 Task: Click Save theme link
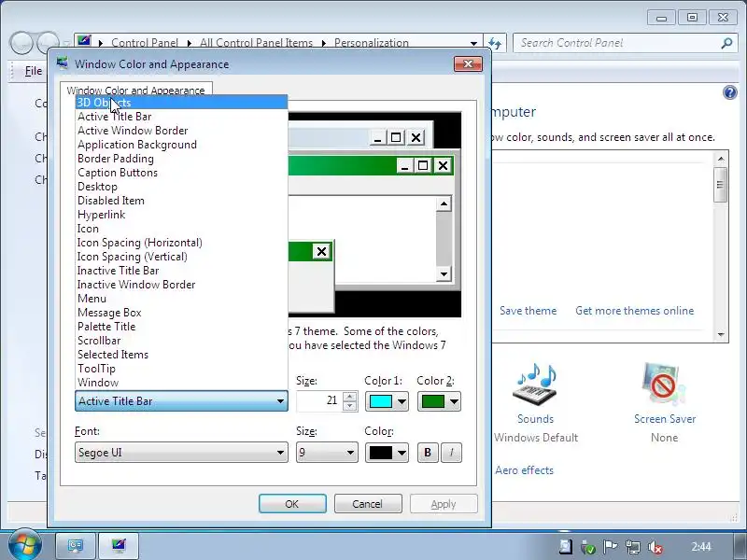point(528,311)
